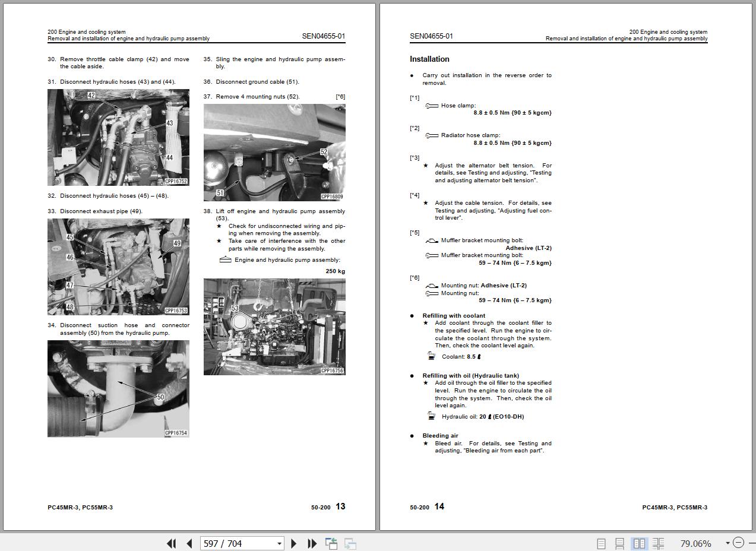Click the zoom out minus button
The image size is (756, 551).
click(x=738, y=543)
